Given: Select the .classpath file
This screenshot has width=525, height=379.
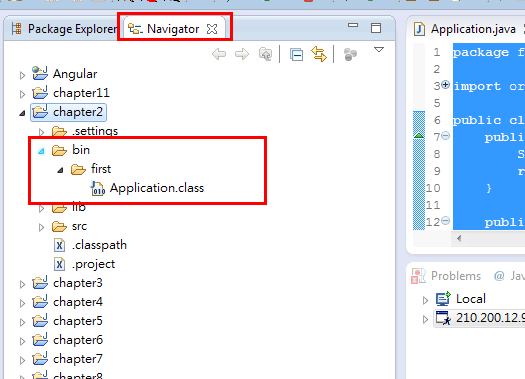Looking at the screenshot, I should 99,245.
